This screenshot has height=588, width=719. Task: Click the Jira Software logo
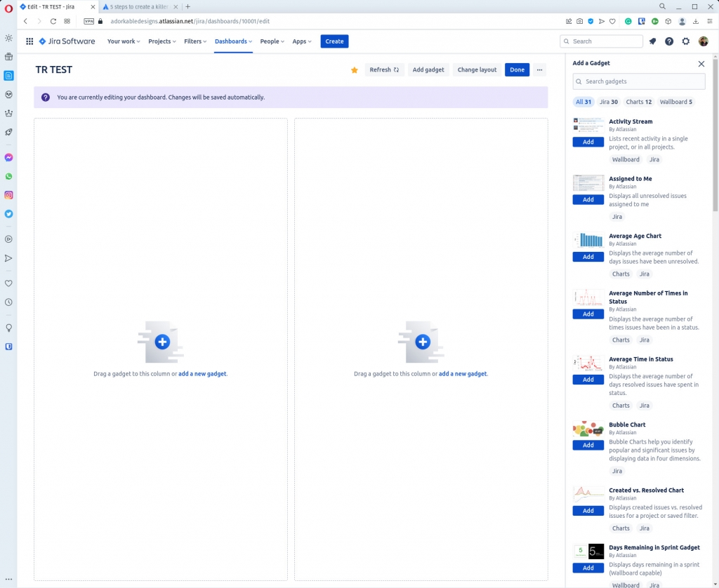[67, 41]
